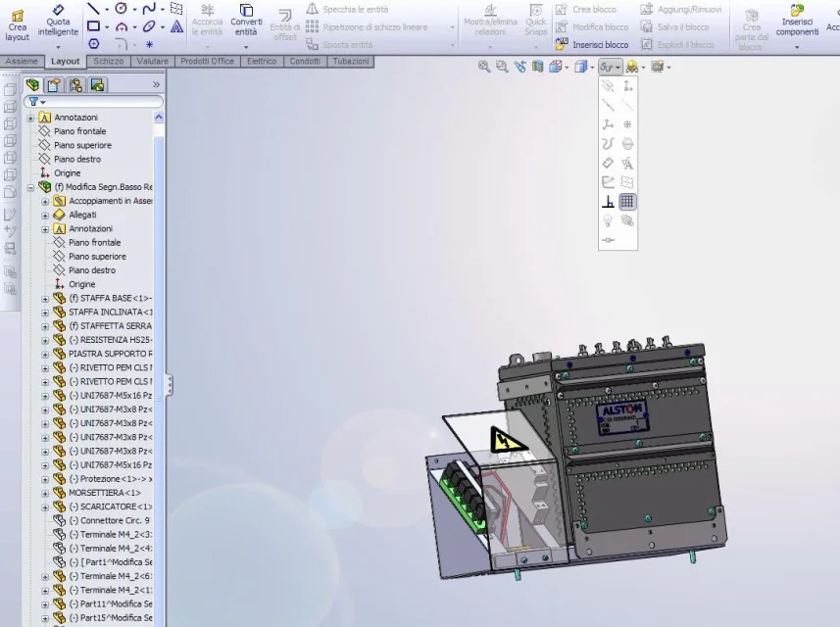Toggle lights visibility (light bulb icon)
Viewport: 840px width, 627px height.
click(608, 221)
